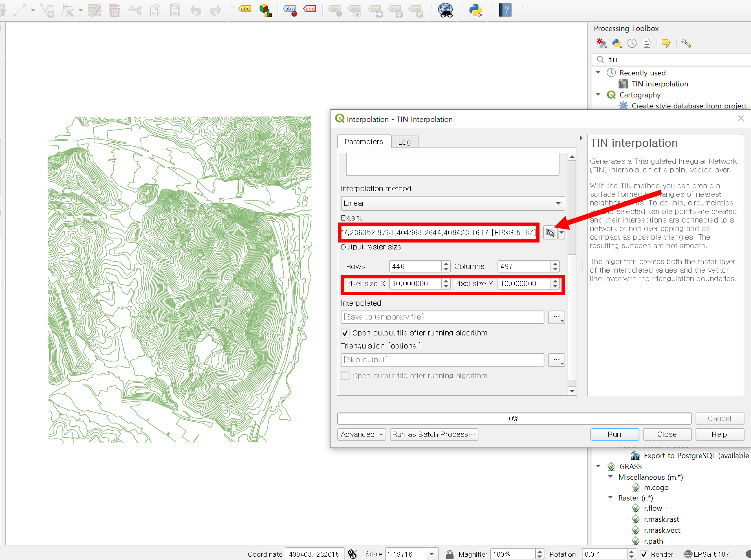The width and height of the screenshot is (751, 560).
Task: Open the Interpolation method Linear dropdown
Action: coord(453,203)
